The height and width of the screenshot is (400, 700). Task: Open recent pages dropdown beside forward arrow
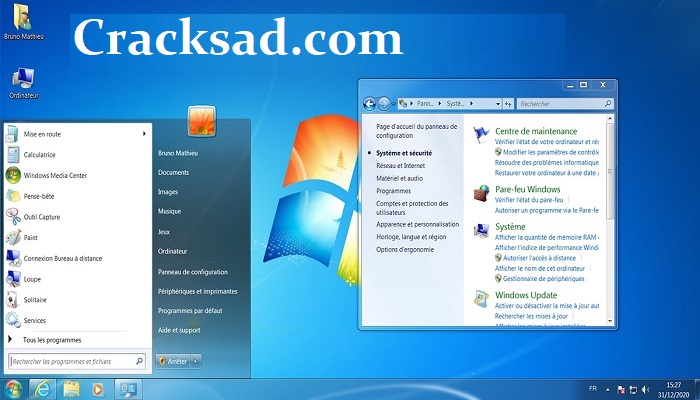point(393,104)
